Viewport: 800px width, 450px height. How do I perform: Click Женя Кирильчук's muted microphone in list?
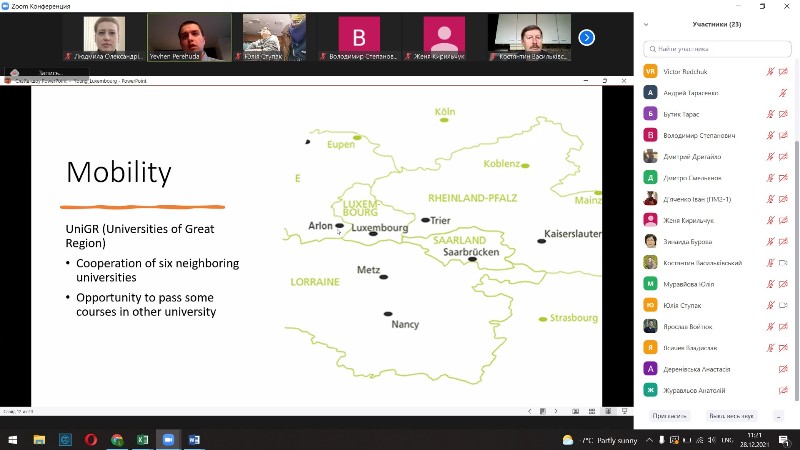[x=770, y=220]
